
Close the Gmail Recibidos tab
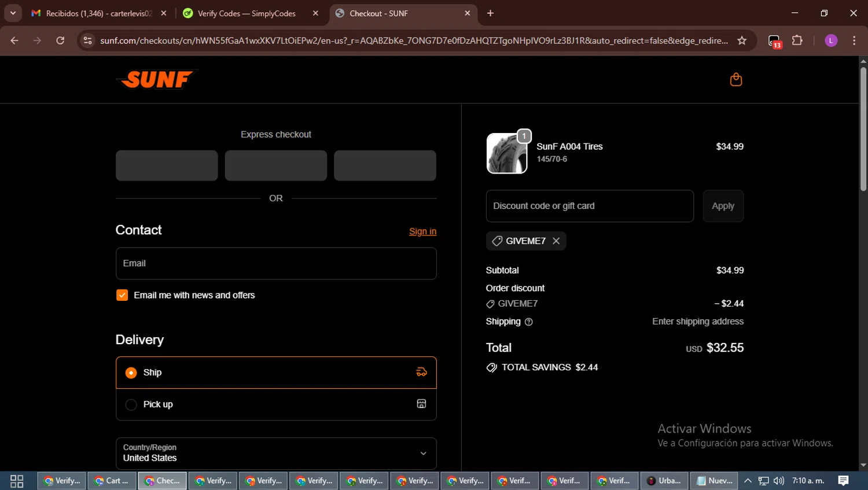pyautogui.click(x=164, y=13)
